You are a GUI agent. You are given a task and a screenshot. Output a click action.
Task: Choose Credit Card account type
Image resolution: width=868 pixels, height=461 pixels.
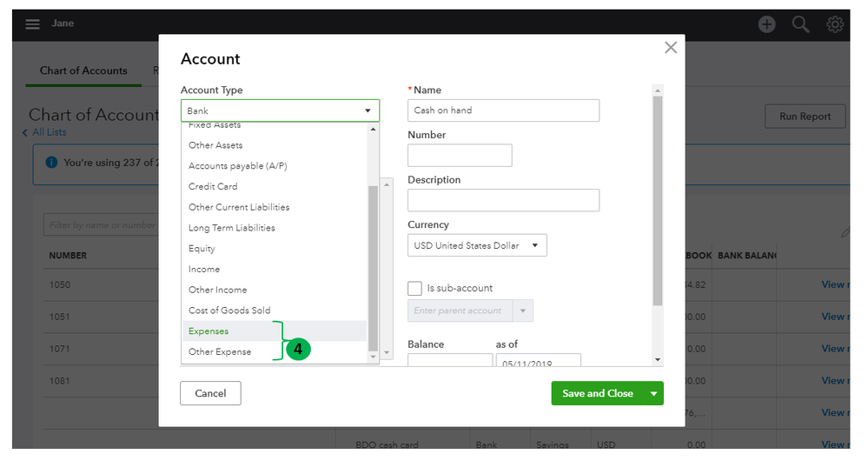tap(275, 186)
